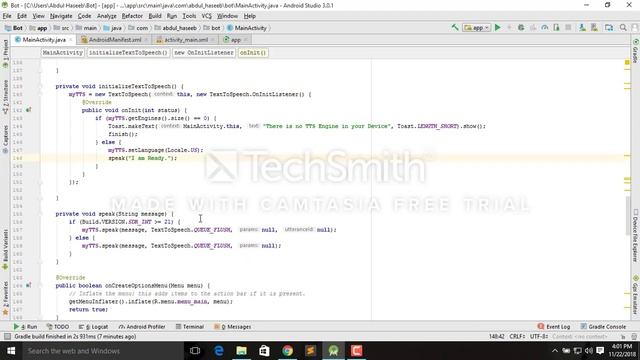Open the Tools menu

(189, 16)
